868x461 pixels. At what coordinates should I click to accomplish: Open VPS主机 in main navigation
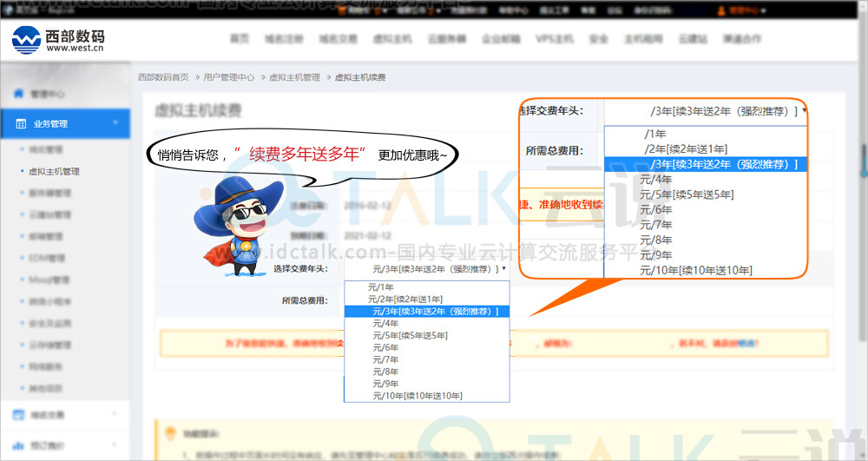pos(555,39)
